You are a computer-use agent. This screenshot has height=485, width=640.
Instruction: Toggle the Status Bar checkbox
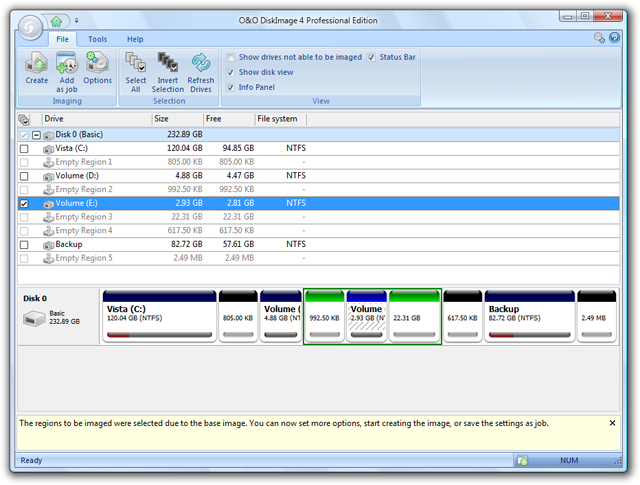371,57
